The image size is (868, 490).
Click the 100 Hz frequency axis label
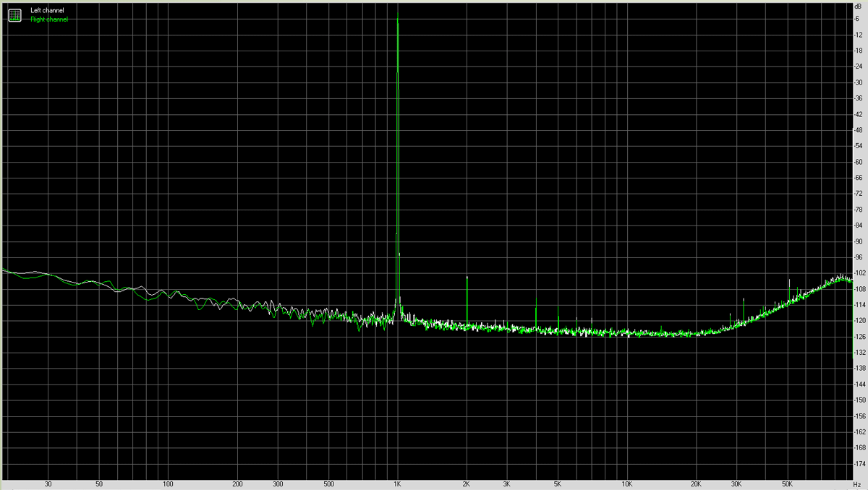click(x=168, y=483)
